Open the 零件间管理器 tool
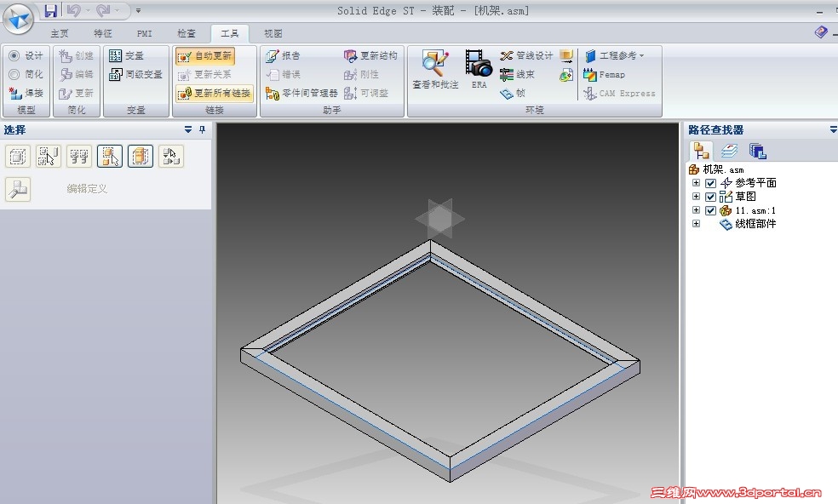The width and height of the screenshot is (838, 504). pyautogui.click(x=301, y=93)
